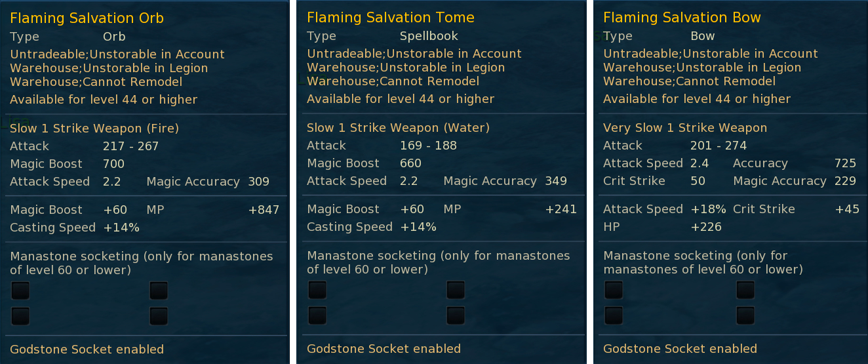Select the bottom-right manastone socket on the Orb tooltip

tap(159, 316)
